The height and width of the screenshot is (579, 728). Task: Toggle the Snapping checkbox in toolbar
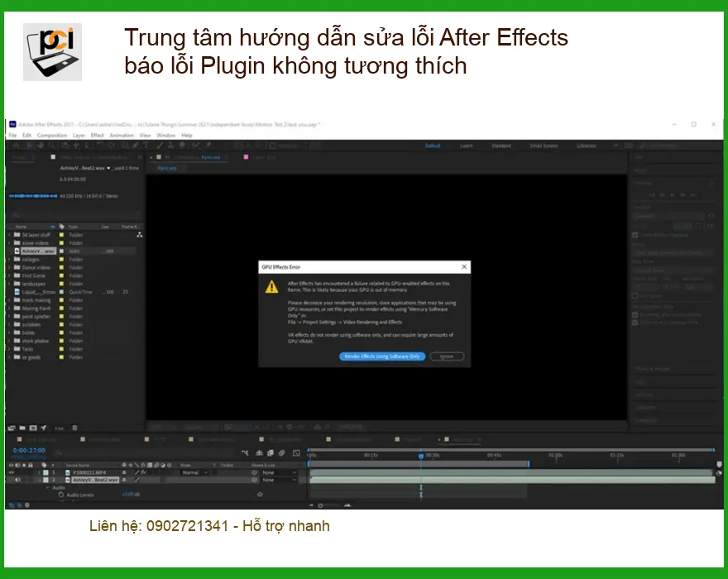(272, 146)
